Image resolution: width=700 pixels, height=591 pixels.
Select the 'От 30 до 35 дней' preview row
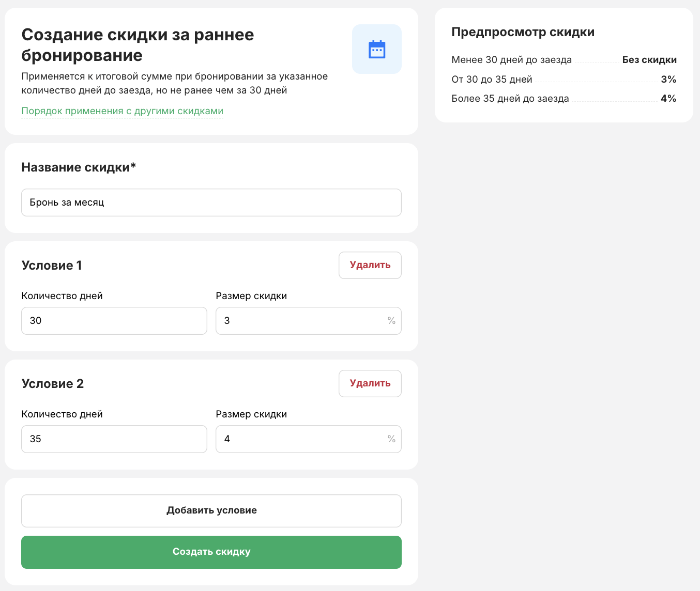pos(564,80)
